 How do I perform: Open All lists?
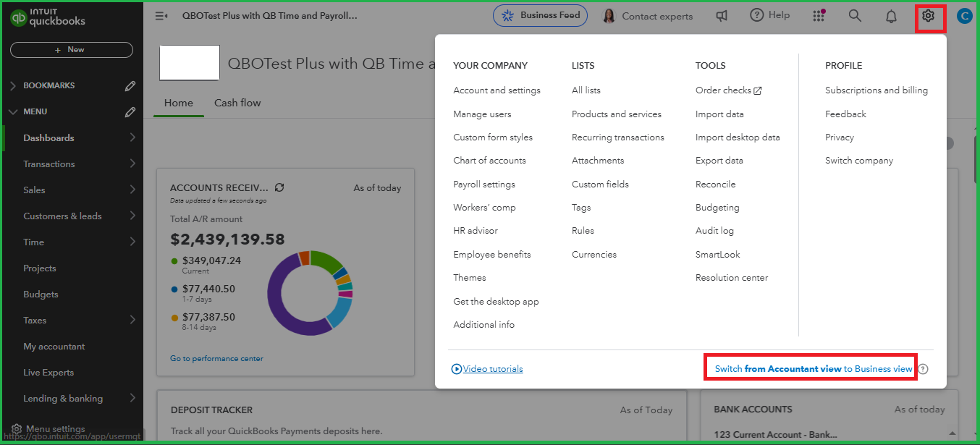click(586, 90)
